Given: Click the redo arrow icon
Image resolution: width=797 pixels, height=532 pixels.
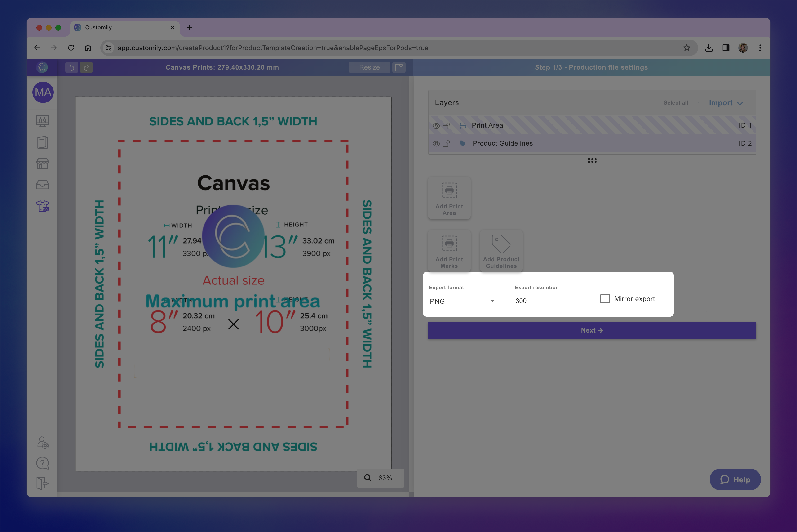Looking at the screenshot, I should [x=87, y=67].
